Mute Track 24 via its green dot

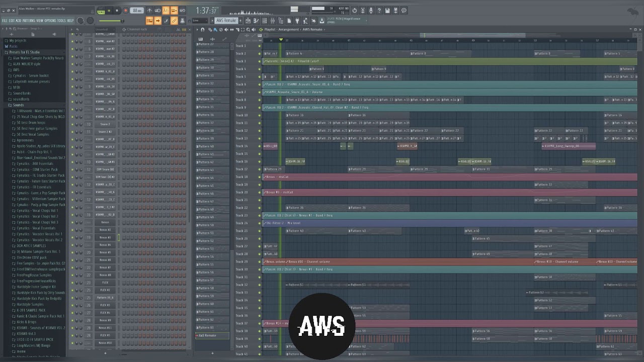coord(260,223)
